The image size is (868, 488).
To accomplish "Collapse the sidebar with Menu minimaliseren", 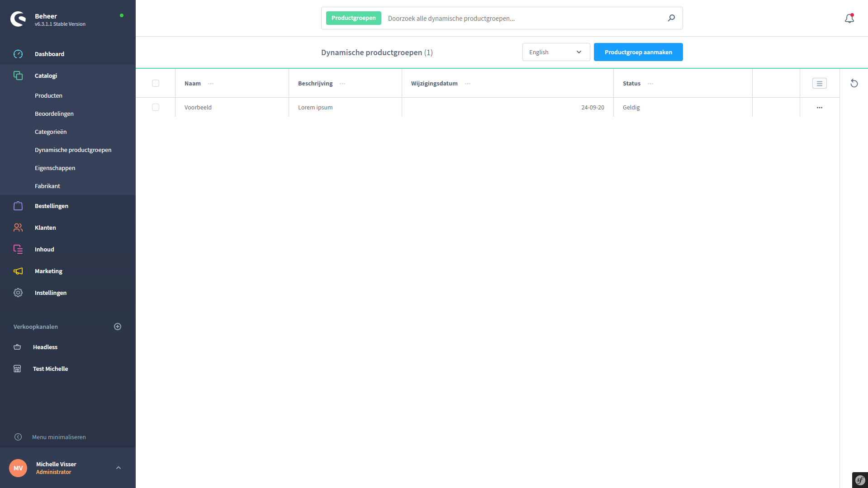I will pos(58,437).
